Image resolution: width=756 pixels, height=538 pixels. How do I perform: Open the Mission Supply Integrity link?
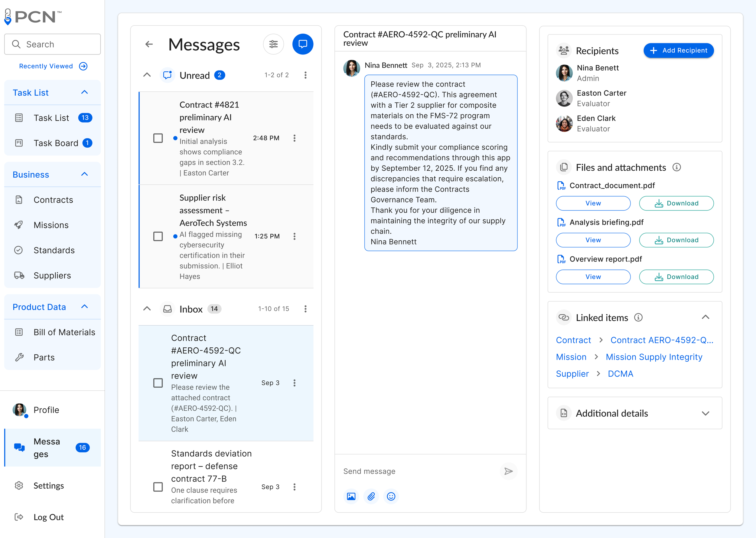pos(654,357)
